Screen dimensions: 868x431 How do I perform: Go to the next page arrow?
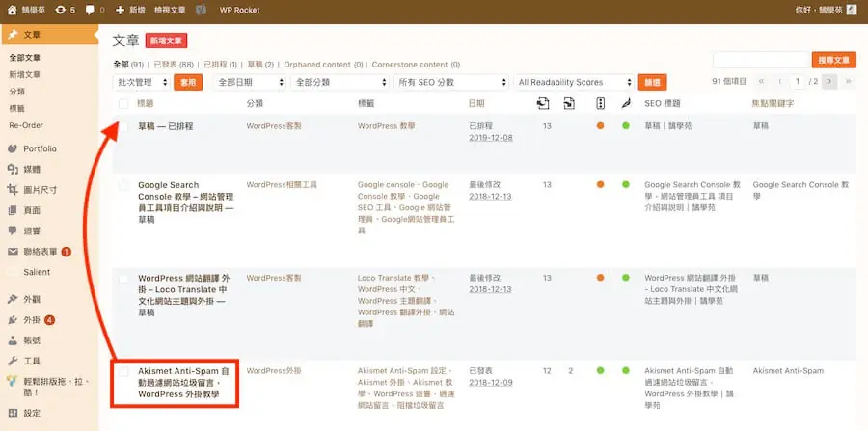coord(829,81)
